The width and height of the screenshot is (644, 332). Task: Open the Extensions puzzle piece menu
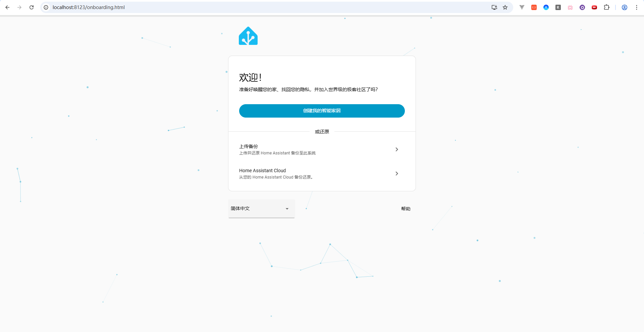pos(606,7)
